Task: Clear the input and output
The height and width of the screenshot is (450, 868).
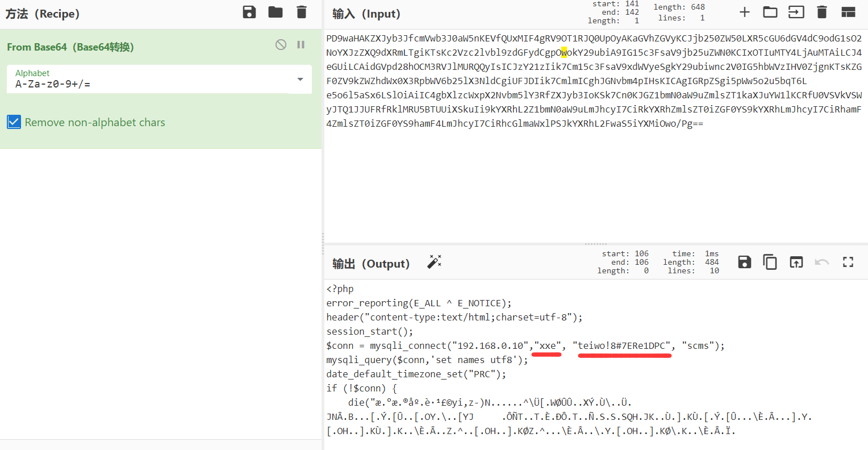Action: pos(822,12)
